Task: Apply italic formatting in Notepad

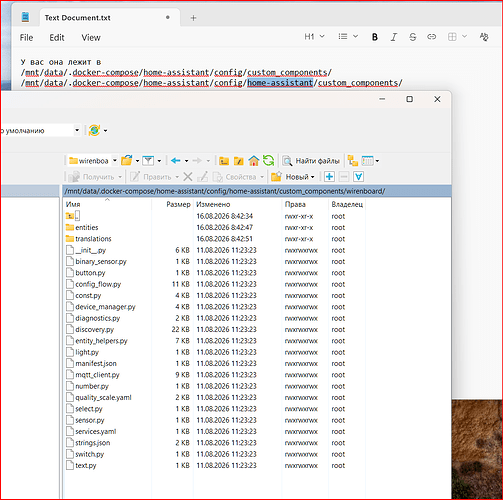Action: [x=394, y=37]
